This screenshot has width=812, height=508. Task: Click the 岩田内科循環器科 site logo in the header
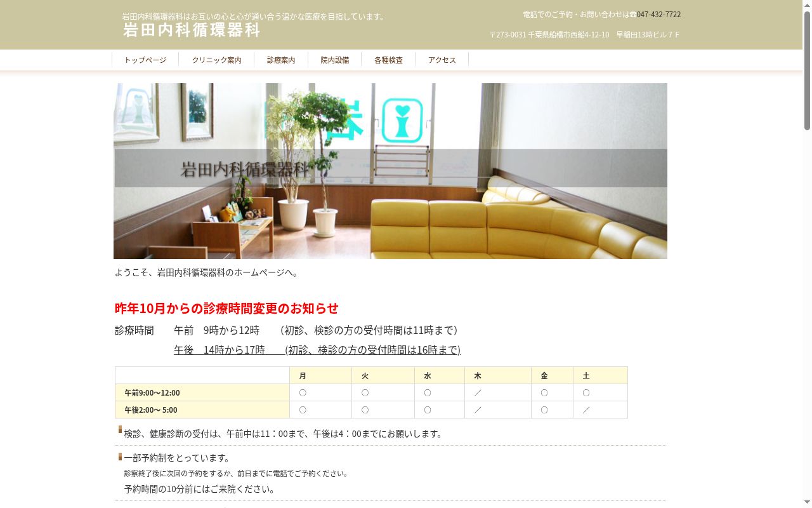point(192,30)
